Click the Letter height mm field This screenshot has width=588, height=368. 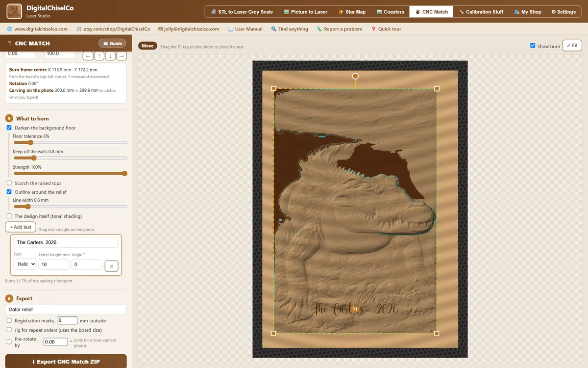[x=54, y=264]
